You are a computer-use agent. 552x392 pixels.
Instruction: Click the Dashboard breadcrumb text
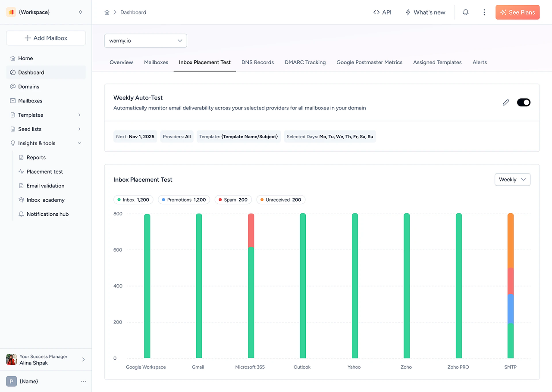coord(133,12)
